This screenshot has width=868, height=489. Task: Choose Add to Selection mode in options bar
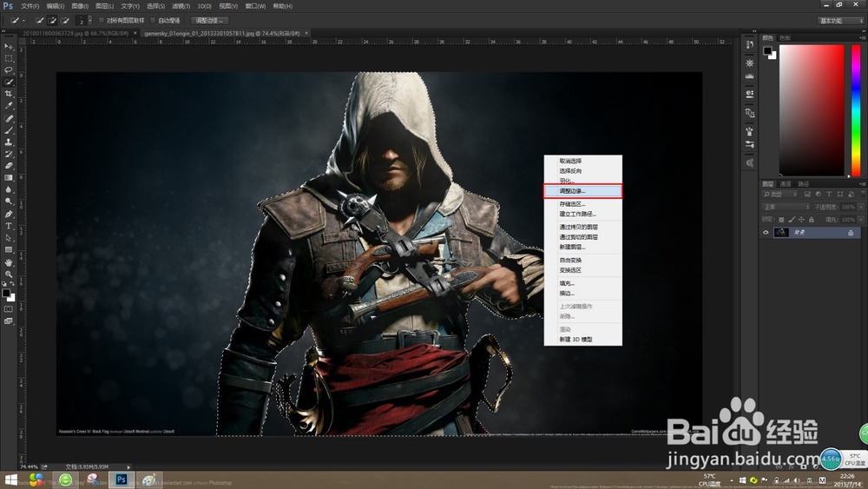point(52,21)
